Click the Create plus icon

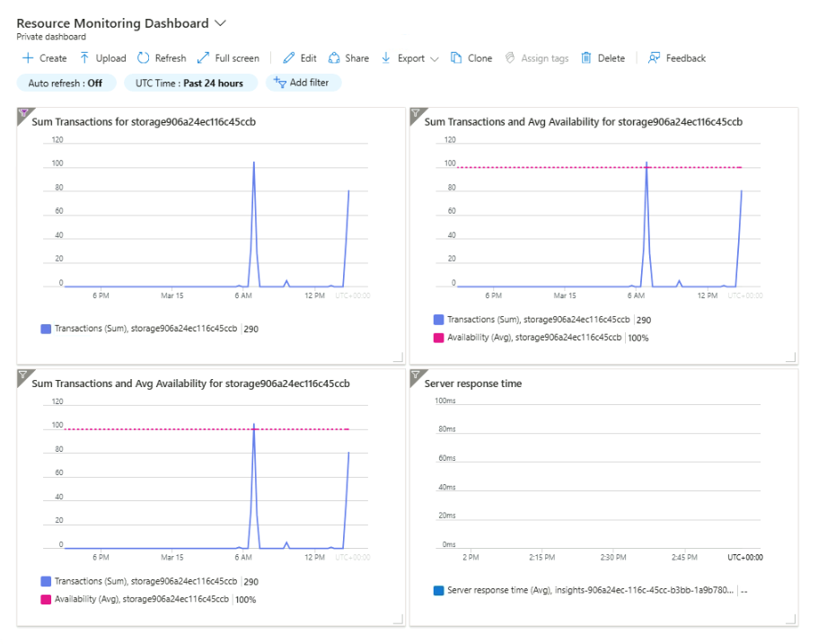point(28,58)
